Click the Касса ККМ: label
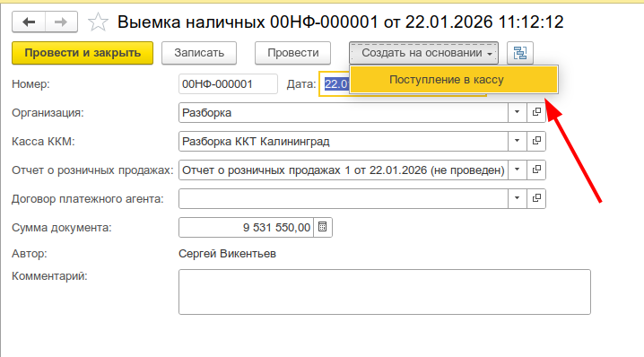Image resolution: width=644 pixels, height=357 pixels. click(43, 142)
